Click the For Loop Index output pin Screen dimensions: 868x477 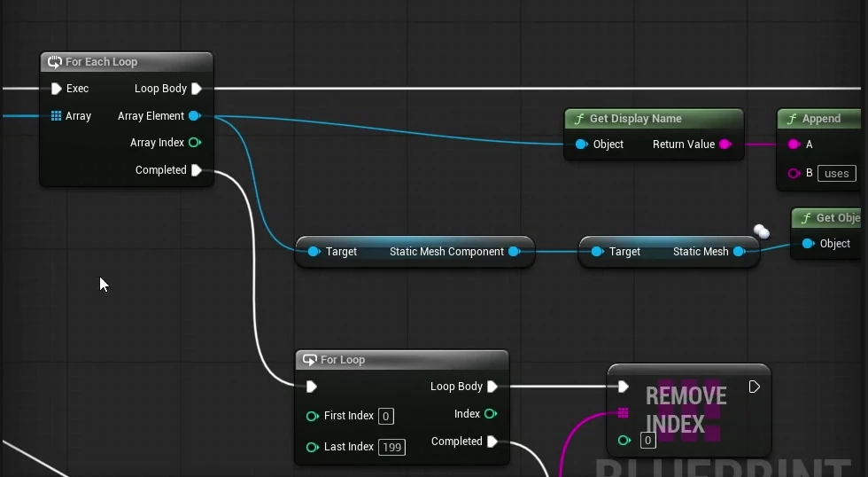pos(491,414)
